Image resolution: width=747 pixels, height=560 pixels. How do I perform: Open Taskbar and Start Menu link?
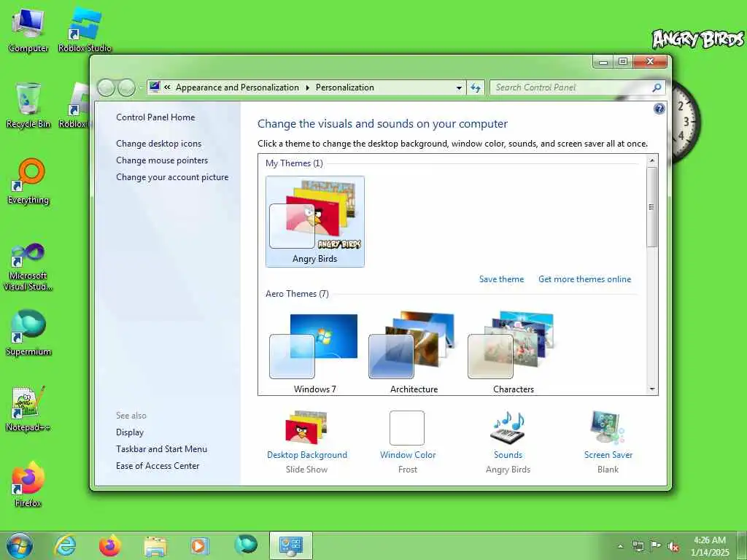coord(161,449)
